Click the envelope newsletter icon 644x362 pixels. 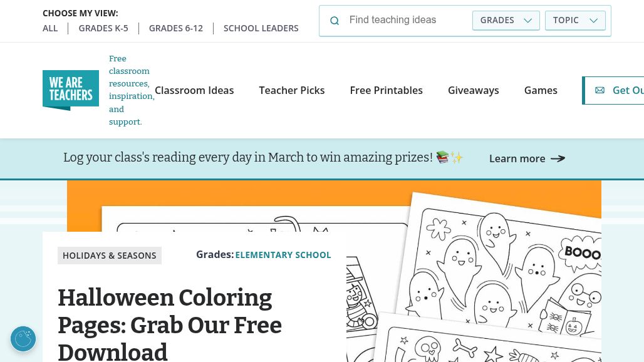coord(600,90)
